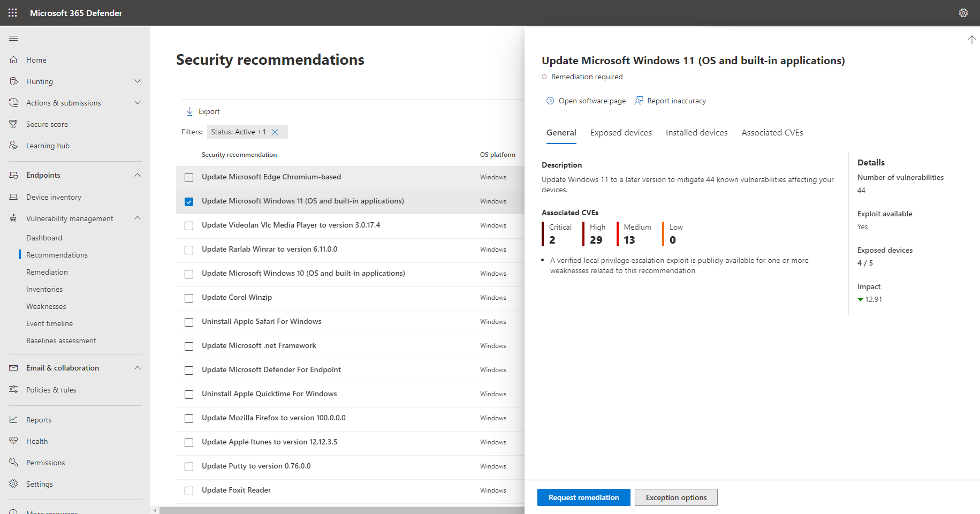
Task: Sort by OS platform column header
Action: coord(498,155)
